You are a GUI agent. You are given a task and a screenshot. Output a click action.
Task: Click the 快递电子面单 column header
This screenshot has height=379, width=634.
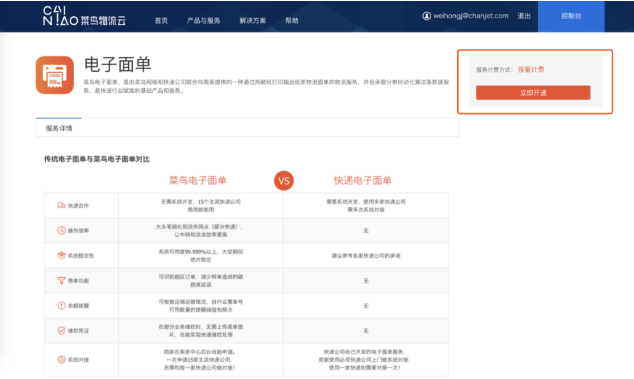[363, 180]
